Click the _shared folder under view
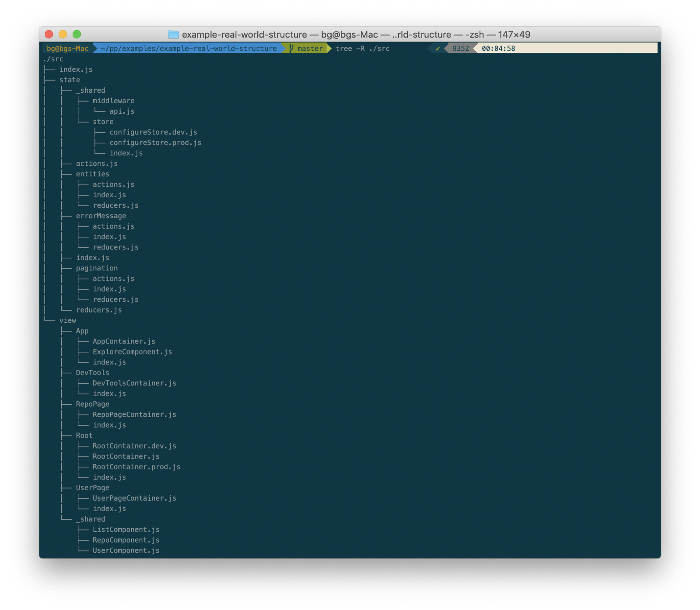Viewport: 700px width, 610px height. (x=91, y=519)
